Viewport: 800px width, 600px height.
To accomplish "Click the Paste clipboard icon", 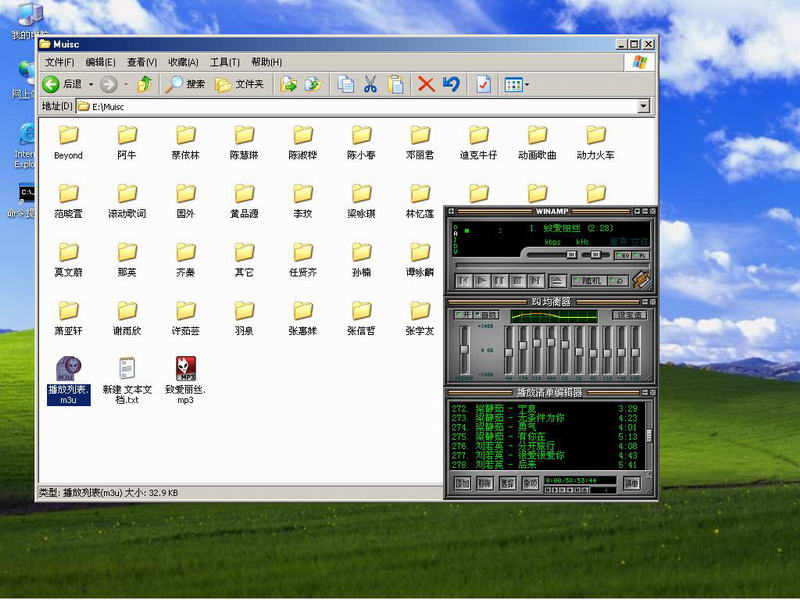I will (x=395, y=84).
